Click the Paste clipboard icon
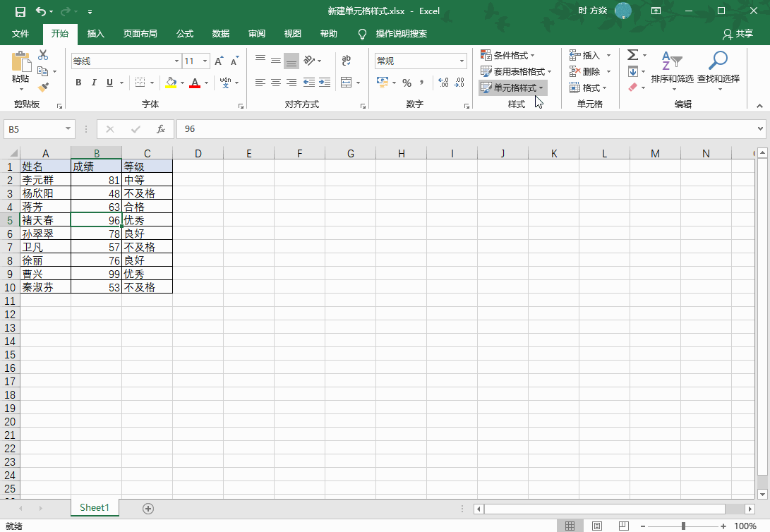Viewport: 770px width, 532px height. tap(20, 62)
